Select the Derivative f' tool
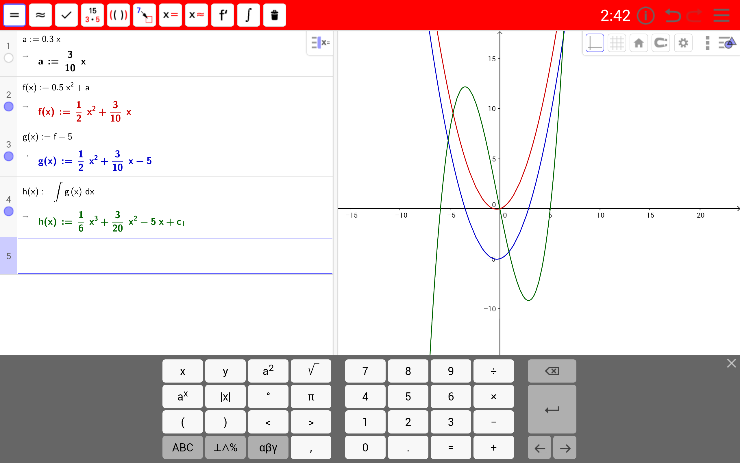Screen dimensions: 740x463 [222, 16]
